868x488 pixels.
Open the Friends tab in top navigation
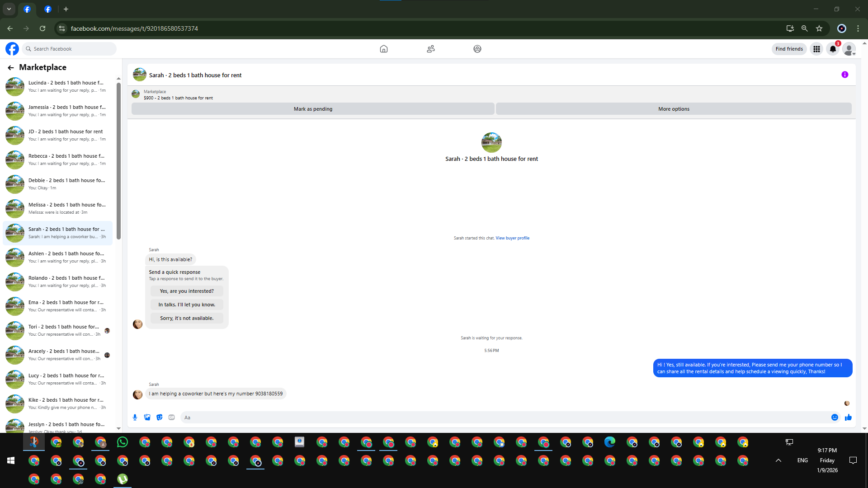click(430, 49)
